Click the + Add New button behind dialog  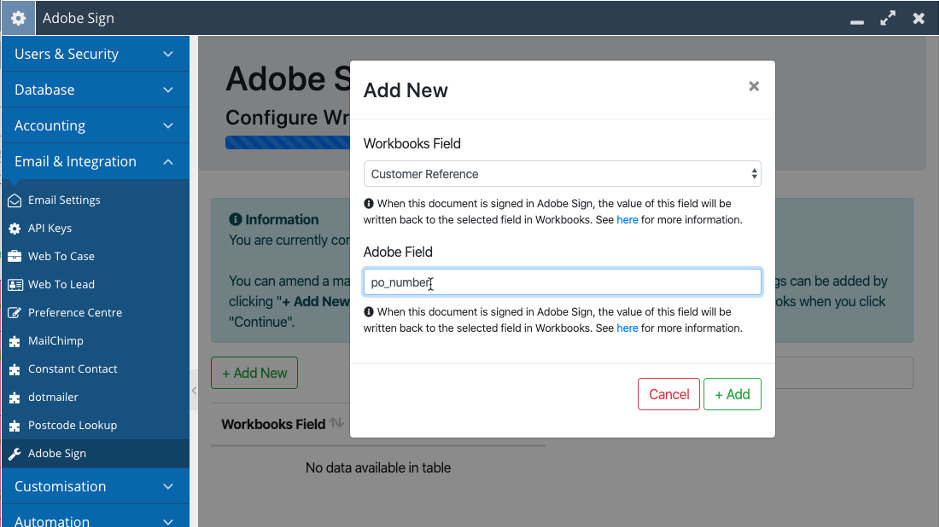(x=255, y=372)
